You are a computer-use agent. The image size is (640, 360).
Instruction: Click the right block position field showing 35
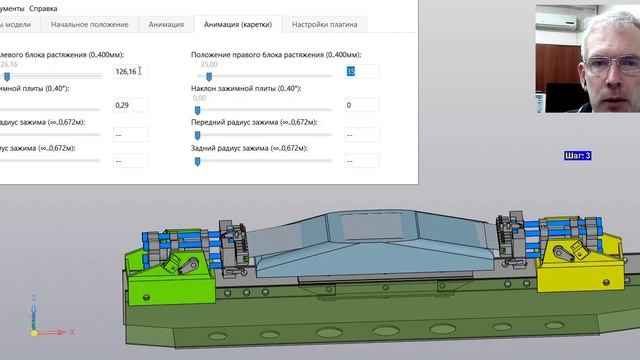click(x=362, y=71)
